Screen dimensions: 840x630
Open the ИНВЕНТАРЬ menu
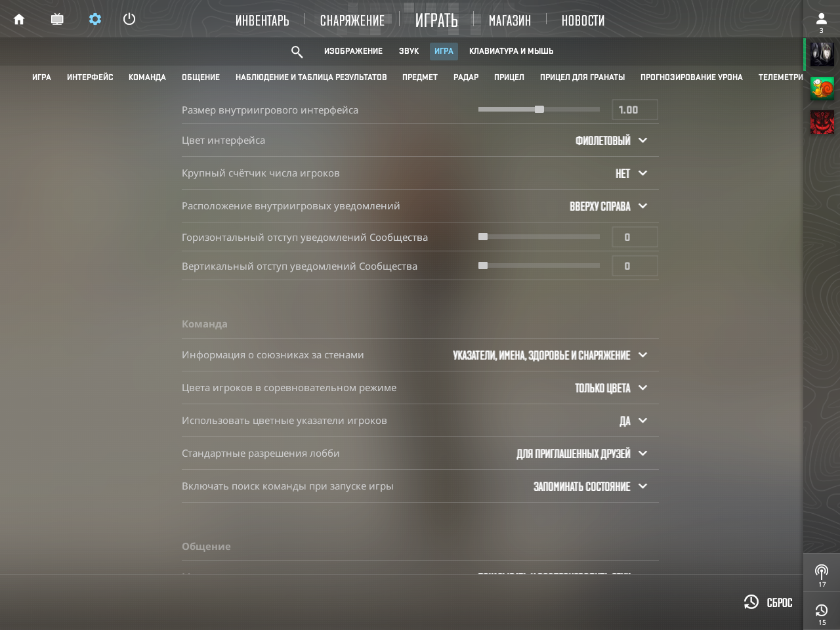point(262,20)
